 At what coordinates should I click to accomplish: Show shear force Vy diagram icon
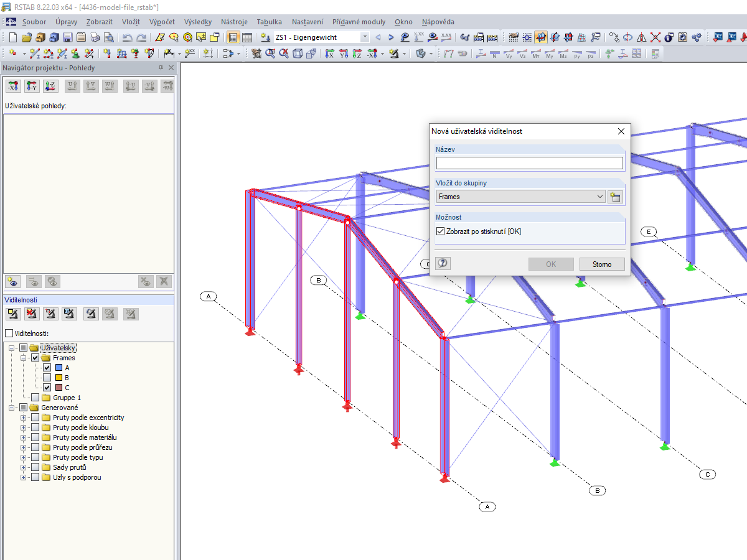[509, 54]
